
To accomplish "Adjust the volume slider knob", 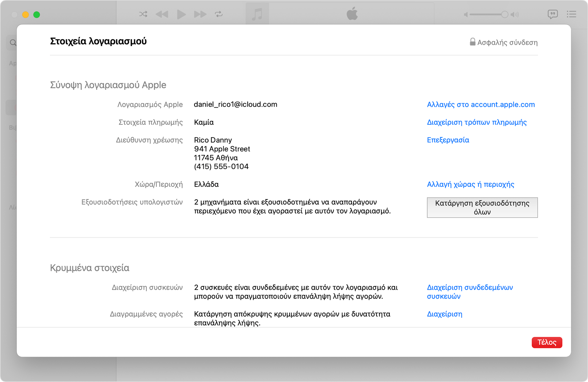I will [x=504, y=14].
